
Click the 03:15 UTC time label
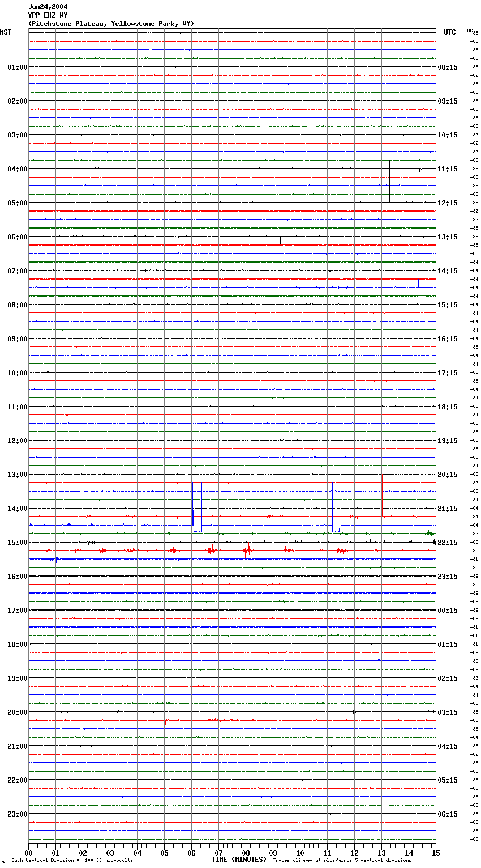point(448,712)
